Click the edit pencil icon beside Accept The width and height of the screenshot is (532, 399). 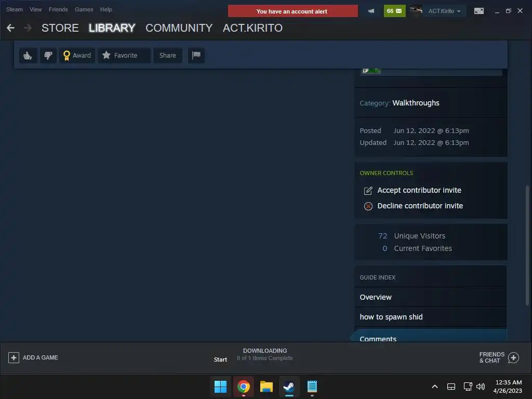click(368, 191)
